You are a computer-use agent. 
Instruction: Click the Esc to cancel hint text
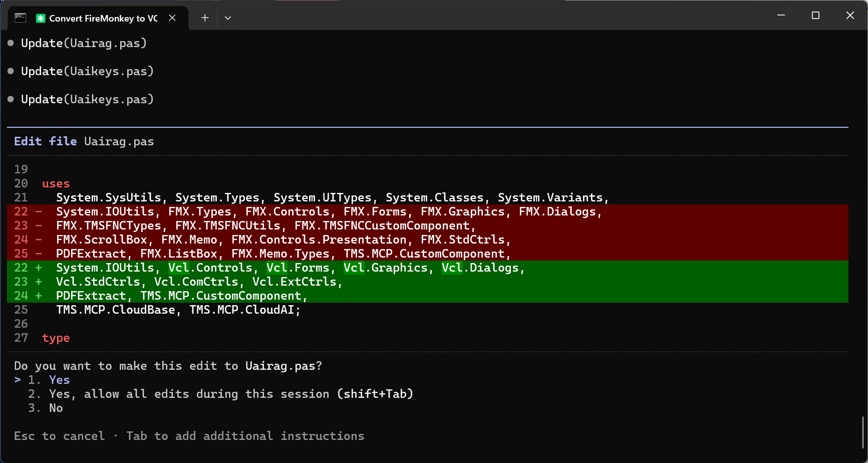(60, 436)
